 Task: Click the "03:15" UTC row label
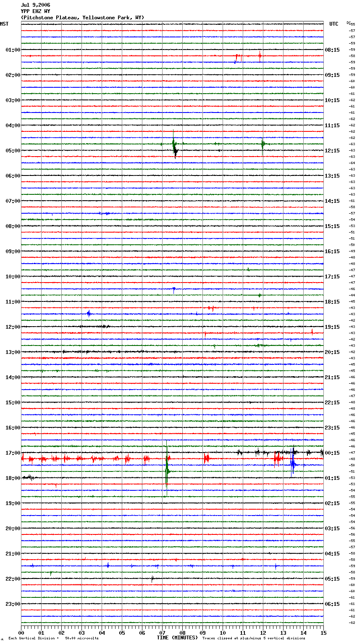pos(332,529)
